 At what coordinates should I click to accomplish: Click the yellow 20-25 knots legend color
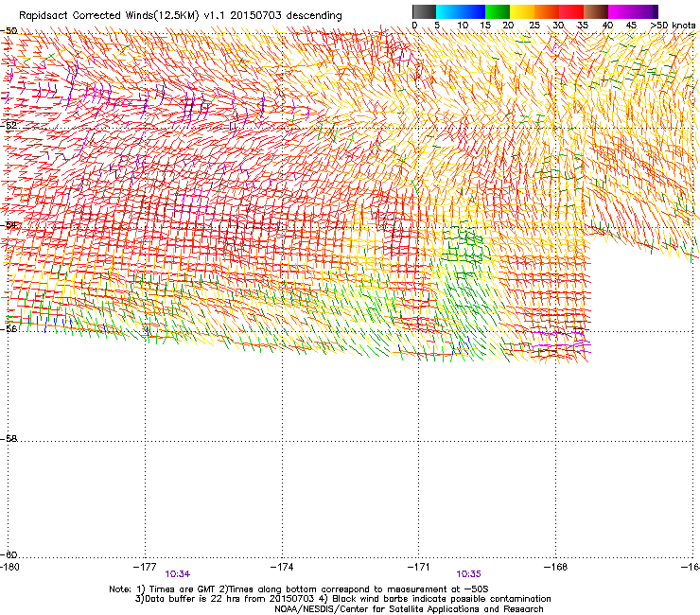click(522, 12)
